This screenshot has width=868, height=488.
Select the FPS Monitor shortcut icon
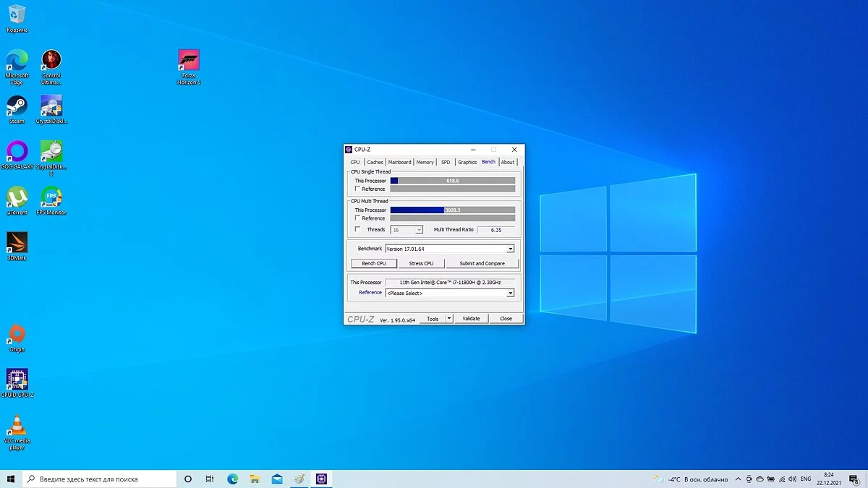51,197
